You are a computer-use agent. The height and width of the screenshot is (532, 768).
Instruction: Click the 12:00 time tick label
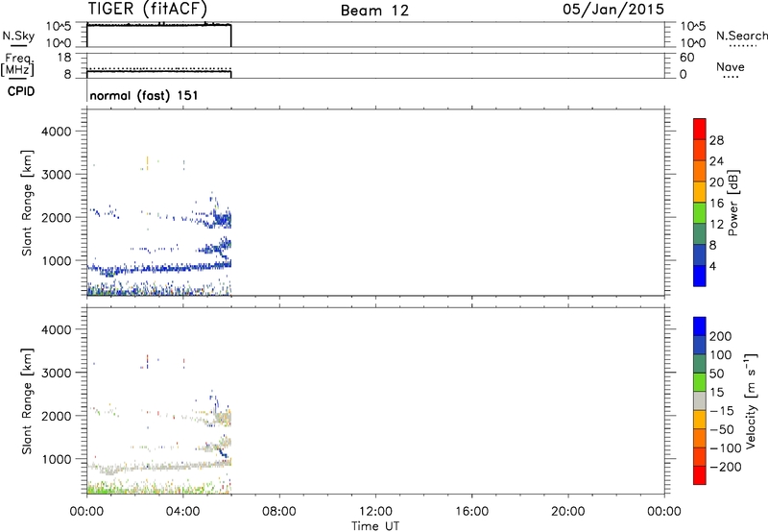375,512
